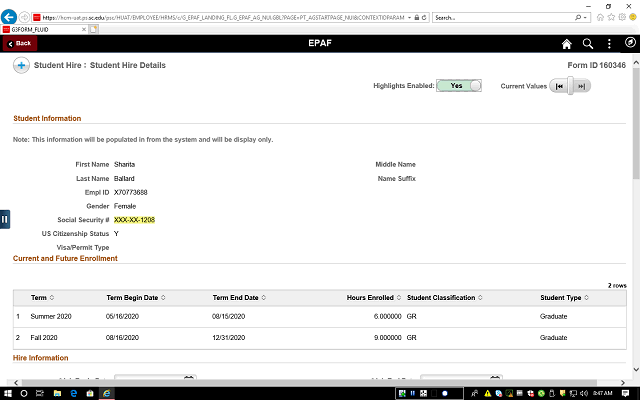Select the Summer 2020 term cell
640x400 pixels.
51,316
